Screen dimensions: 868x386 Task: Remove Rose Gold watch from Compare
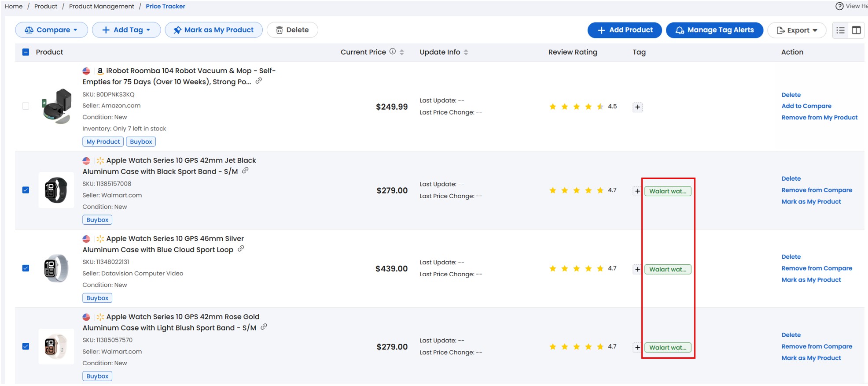817,346
